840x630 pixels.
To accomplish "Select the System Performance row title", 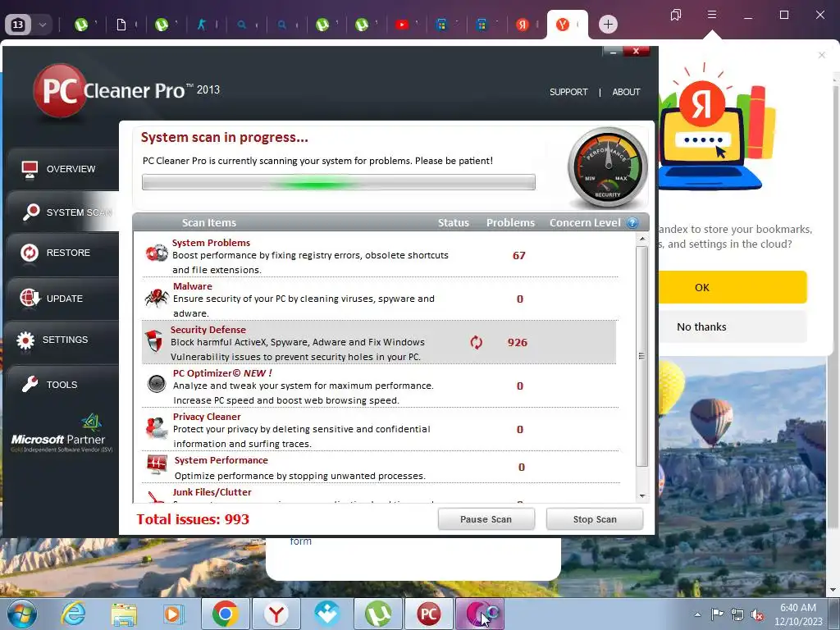I will click(x=221, y=460).
